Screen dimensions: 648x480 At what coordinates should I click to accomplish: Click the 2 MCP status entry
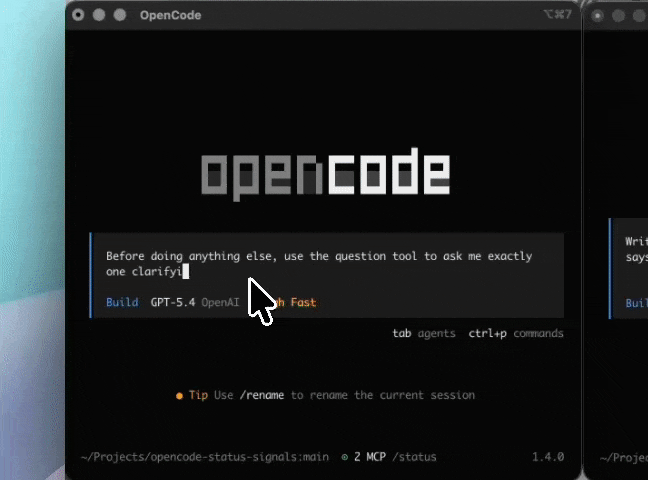(370, 457)
